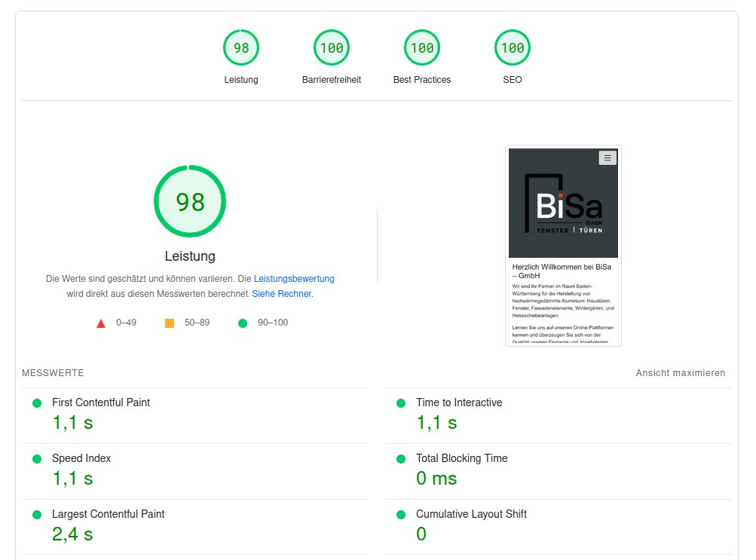Click the orange square 50–89 legend icon
Viewport: 756px width, 560px height.
tap(170, 323)
